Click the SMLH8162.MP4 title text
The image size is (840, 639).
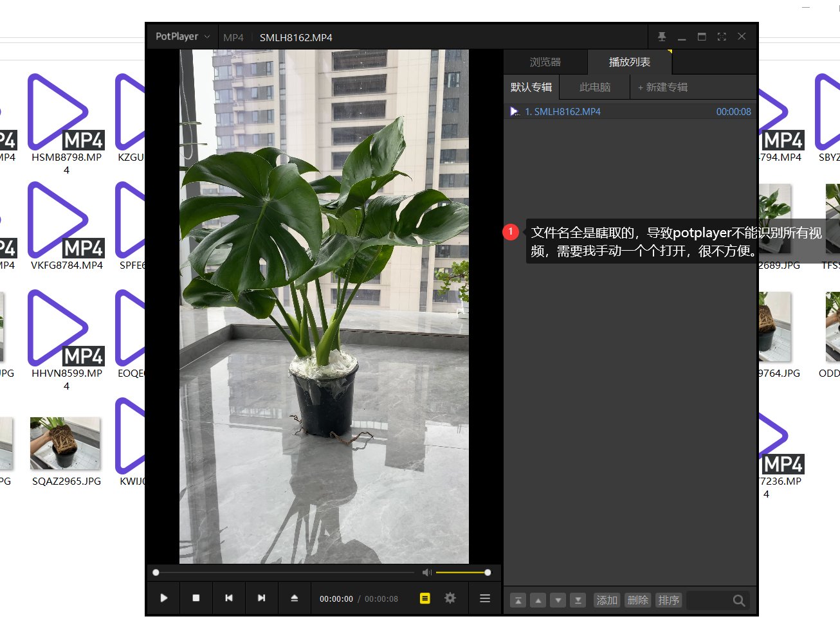(x=296, y=37)
